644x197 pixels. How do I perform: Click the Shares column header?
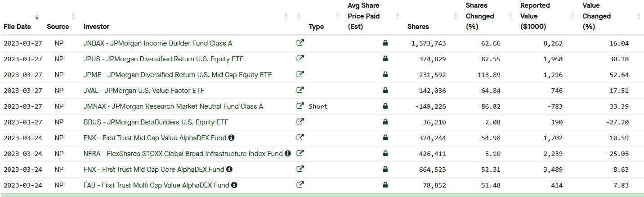coord(418,27)
